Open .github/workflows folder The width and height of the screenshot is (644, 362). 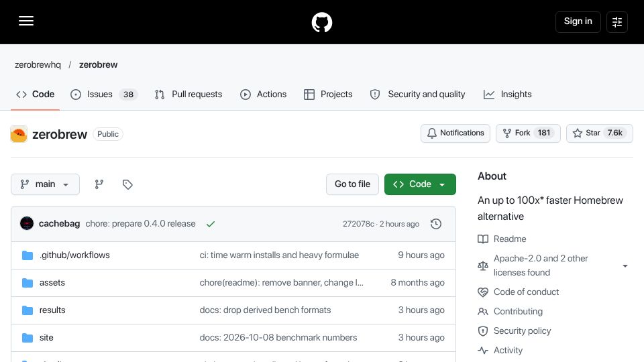coord(74,255)
